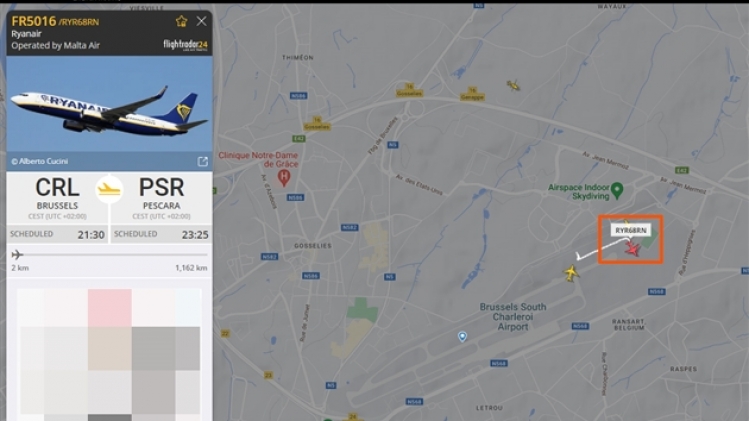The height and width of the screenshot is (421, 749).
Task: Click the RYR68RN callsign label on map
Action: tap(631, 230)
